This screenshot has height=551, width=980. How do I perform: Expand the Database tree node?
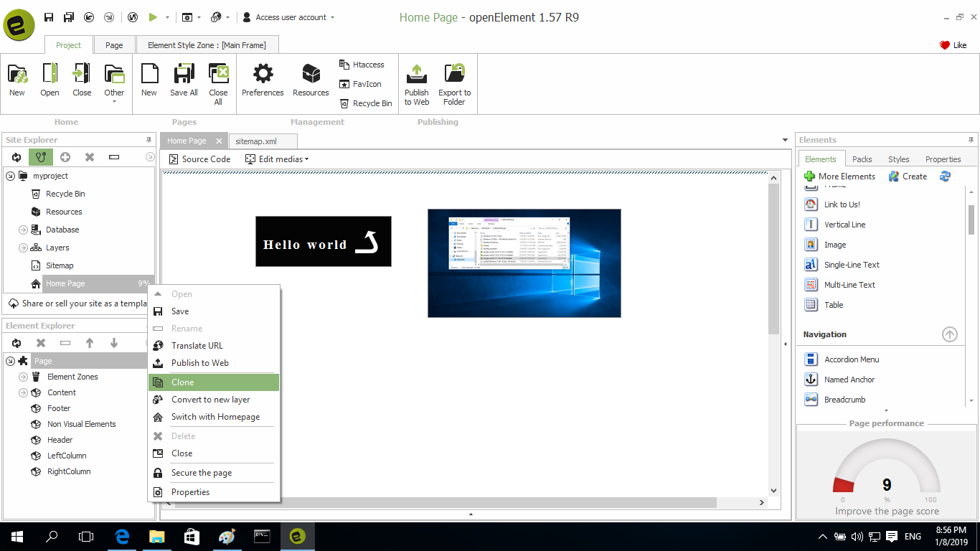(23, 230)
